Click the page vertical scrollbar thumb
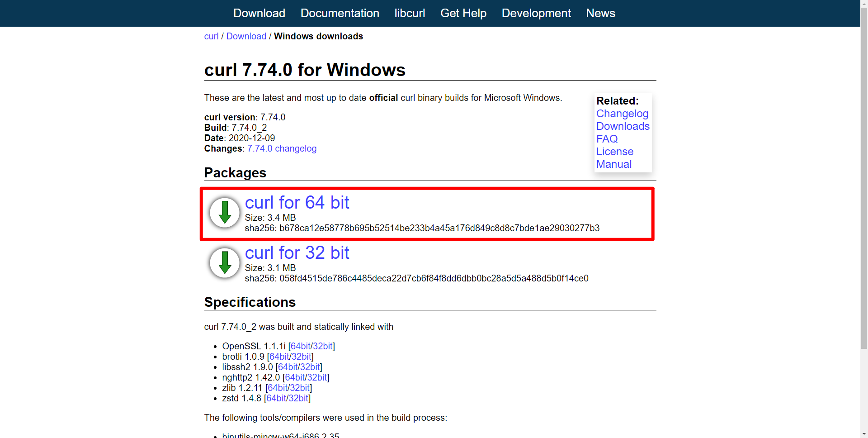 point(864,179)
